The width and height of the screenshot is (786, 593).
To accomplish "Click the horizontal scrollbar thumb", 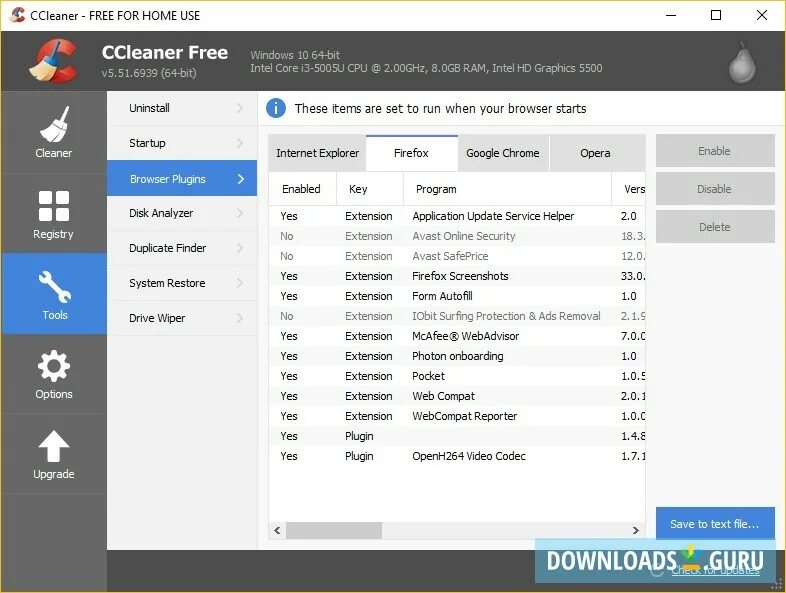I will pyautogui.click(x=334, y=530).
